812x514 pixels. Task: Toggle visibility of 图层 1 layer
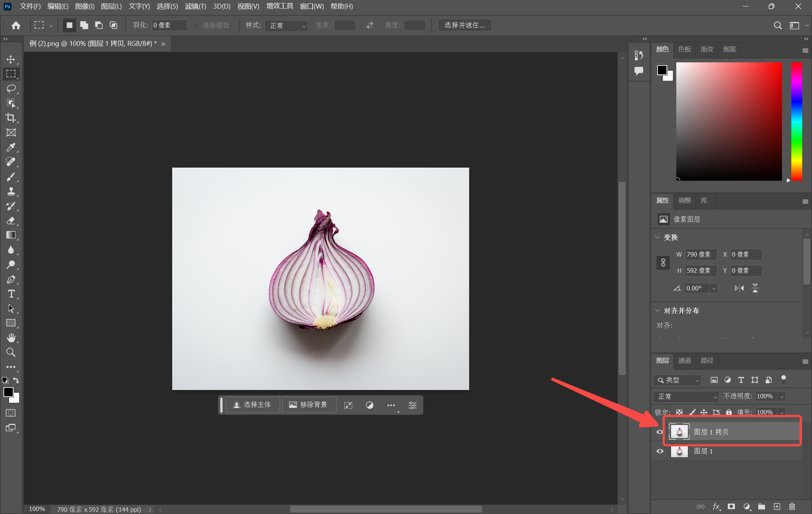tap(660, 451)
